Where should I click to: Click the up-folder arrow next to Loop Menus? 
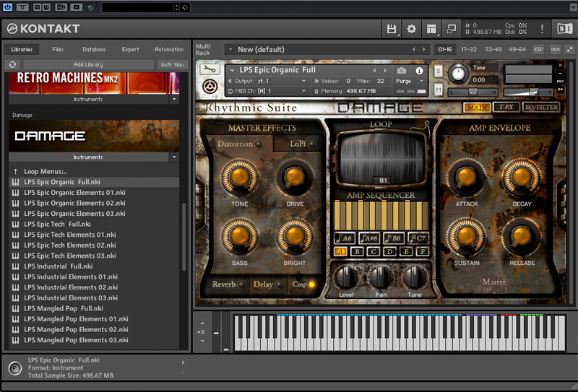pos(15,171)
